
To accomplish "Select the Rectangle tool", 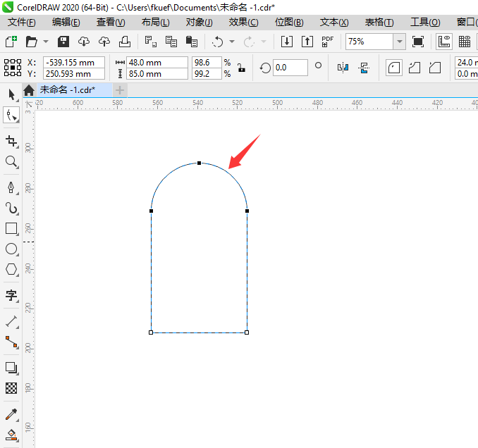I will point(11,228).
